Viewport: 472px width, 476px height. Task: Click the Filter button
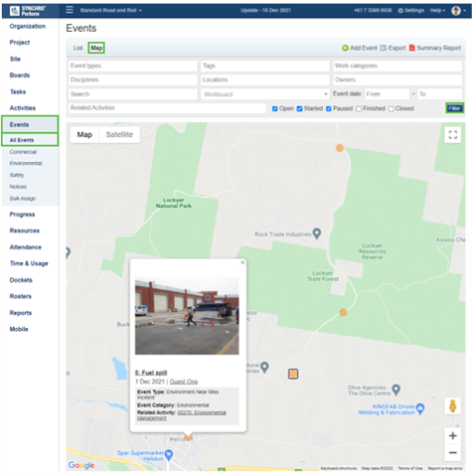click(x=454, y=108)
